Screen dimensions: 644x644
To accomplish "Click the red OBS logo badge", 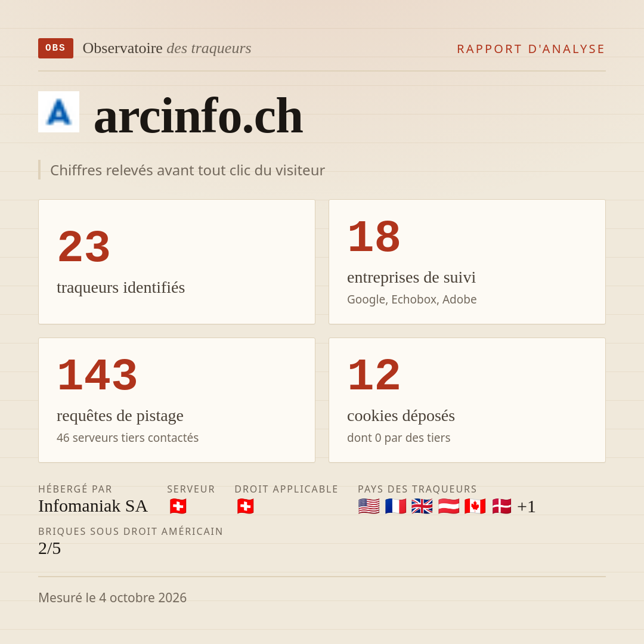I will 56,48.
